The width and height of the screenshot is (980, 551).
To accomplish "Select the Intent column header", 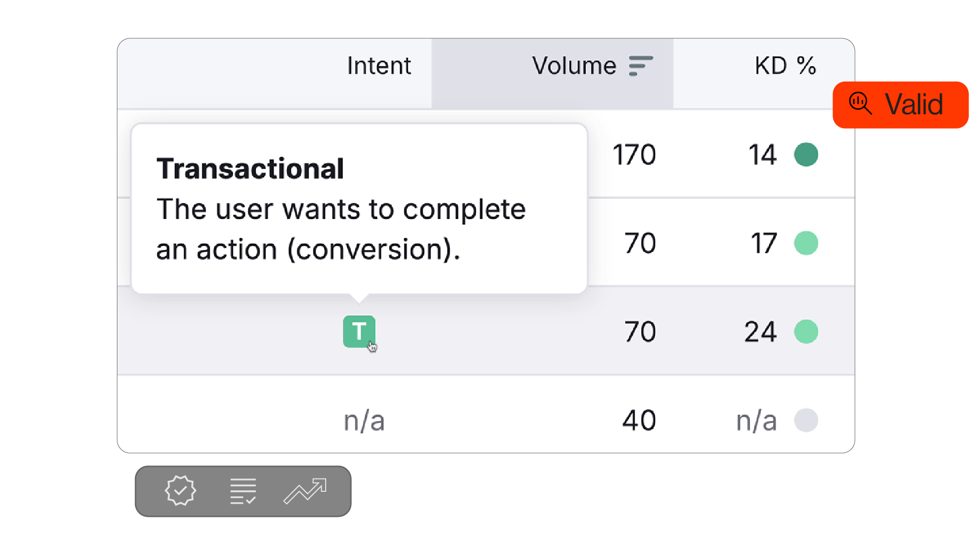I will click(x=379, y=65).
